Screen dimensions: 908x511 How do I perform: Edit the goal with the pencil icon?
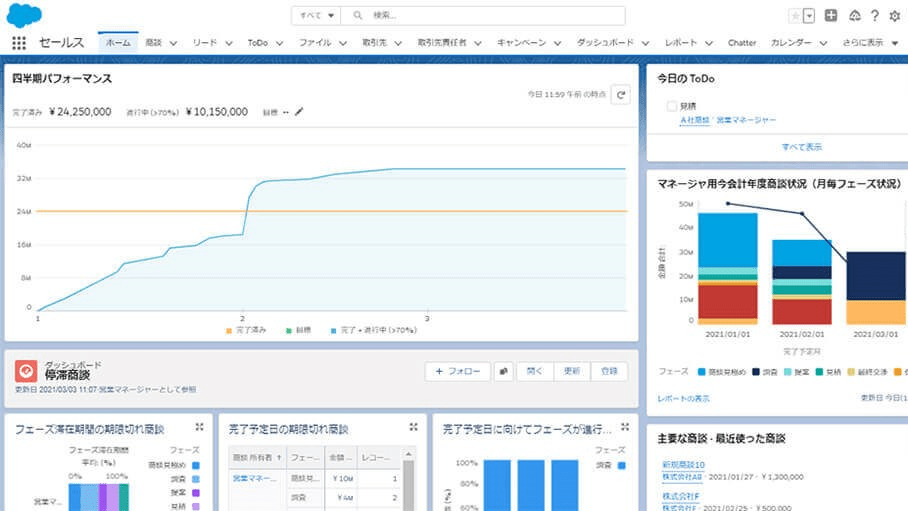(x=298, y=112)
